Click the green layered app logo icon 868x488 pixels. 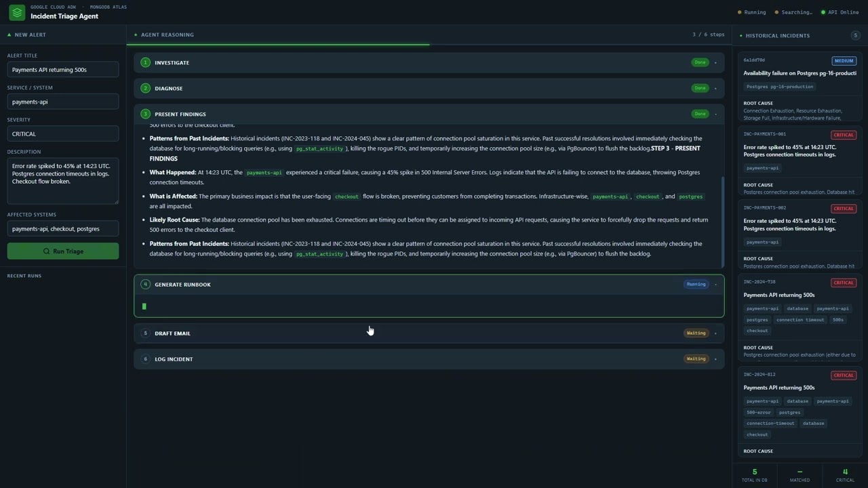click(17, 12)
